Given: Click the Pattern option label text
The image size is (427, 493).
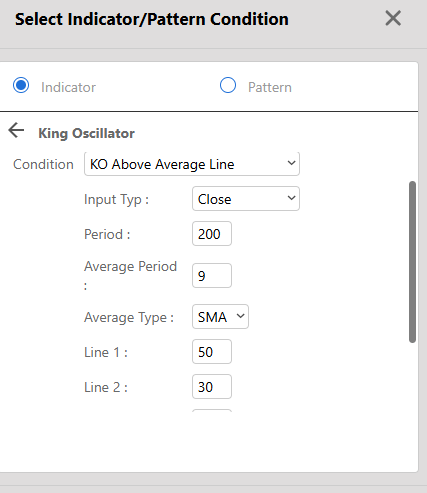Looking at the screenshot, I should pos(270,87).
